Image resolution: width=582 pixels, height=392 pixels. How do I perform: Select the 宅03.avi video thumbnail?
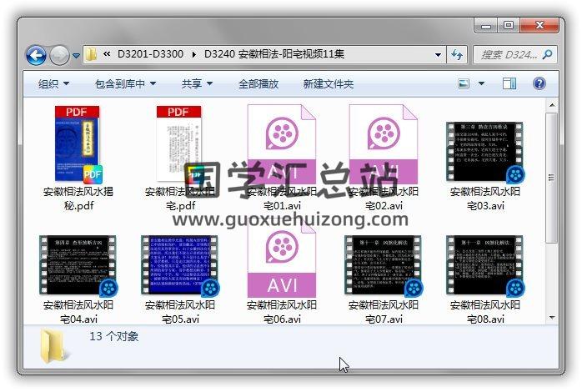tap(484, 152)
